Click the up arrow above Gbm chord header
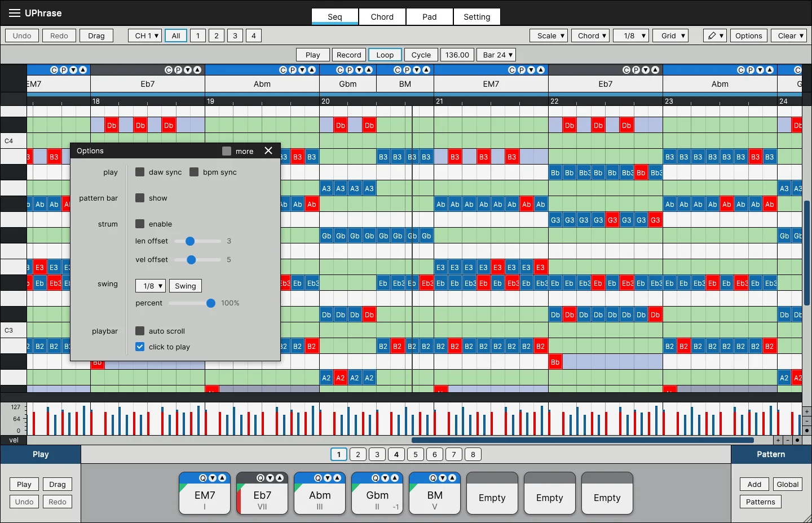The height and width of the screenshot is (523, 812). point(369,70)
